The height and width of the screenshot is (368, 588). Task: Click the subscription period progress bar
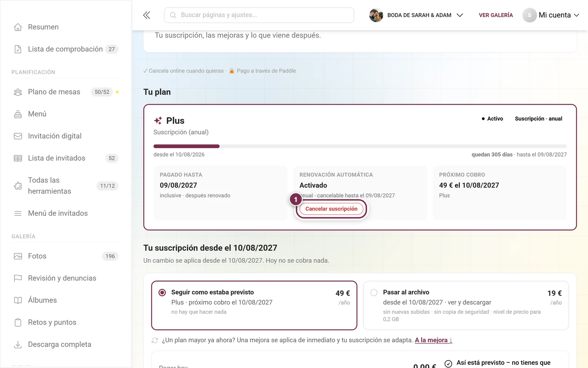pyautogui.click(x=360, y=146)
